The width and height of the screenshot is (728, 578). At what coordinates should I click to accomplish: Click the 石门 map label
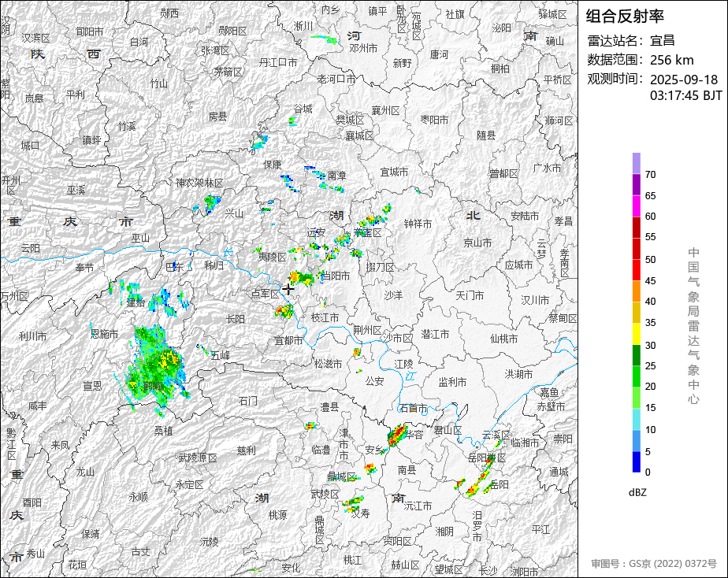pyautogui.click(x=248, y=400)
